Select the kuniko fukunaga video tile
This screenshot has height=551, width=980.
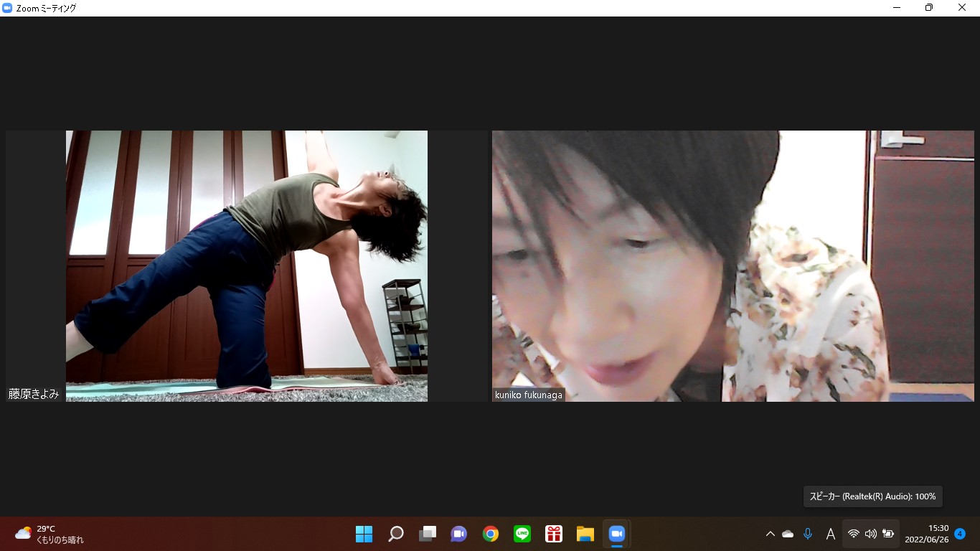(733, 266)
